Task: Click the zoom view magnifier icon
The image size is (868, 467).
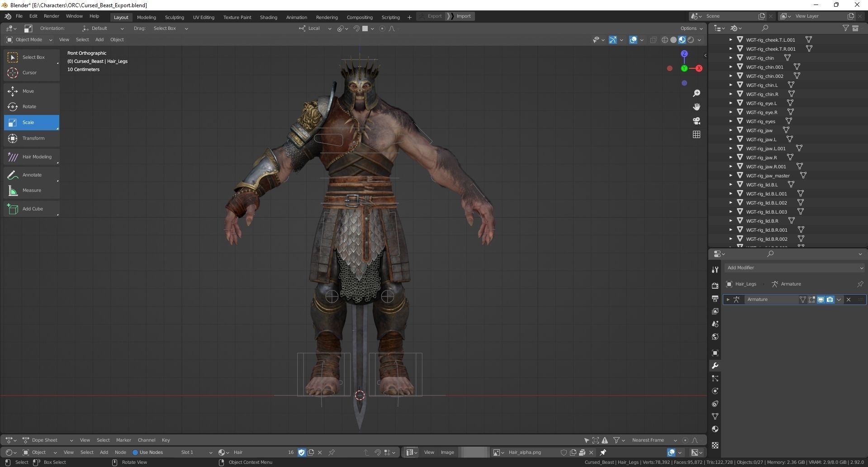Action: [697, 93]
